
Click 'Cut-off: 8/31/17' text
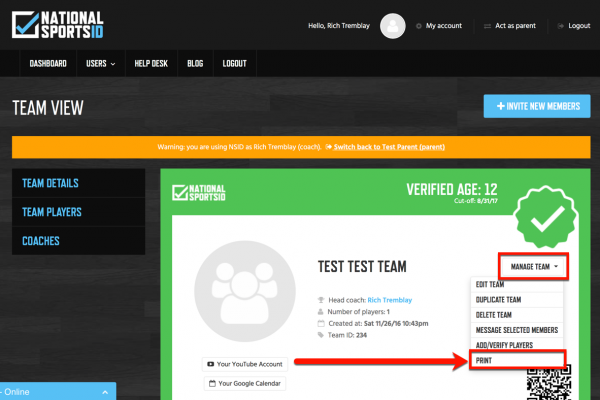click(x=476, y=201)
